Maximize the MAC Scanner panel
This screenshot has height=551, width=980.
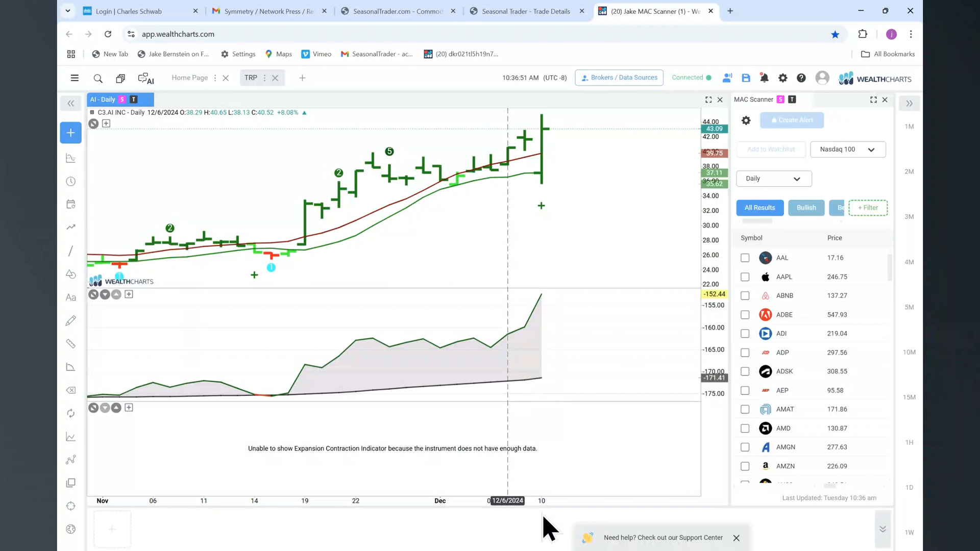(873, 100)
